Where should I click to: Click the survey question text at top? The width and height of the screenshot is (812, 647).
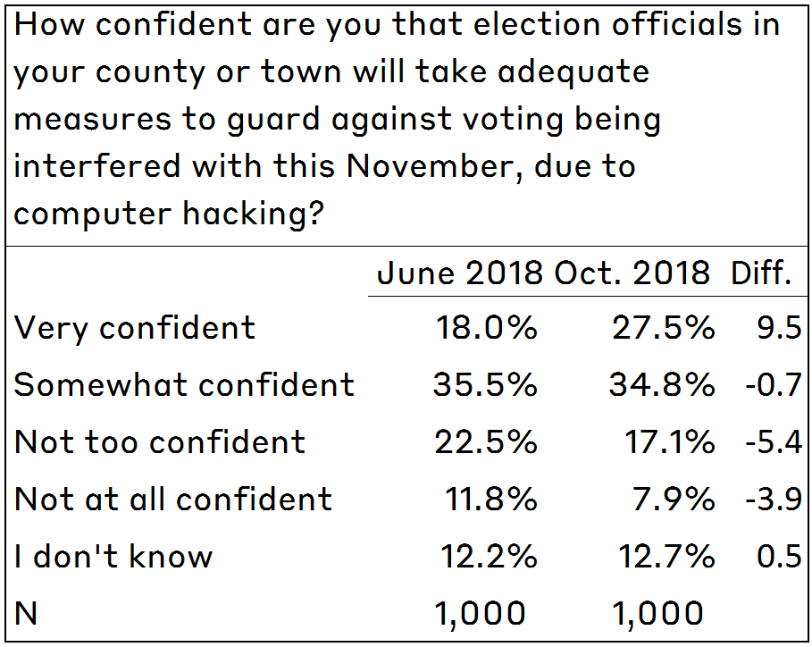[x=398, y=119]
